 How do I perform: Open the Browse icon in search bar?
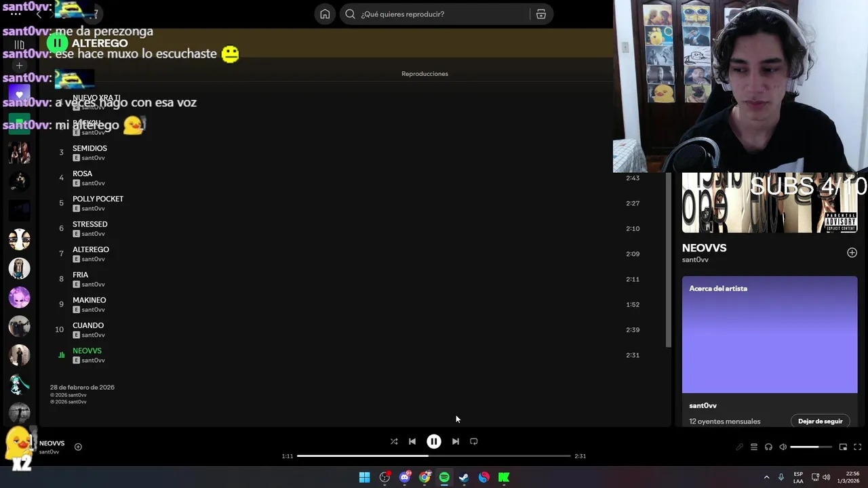click(541, 14)
